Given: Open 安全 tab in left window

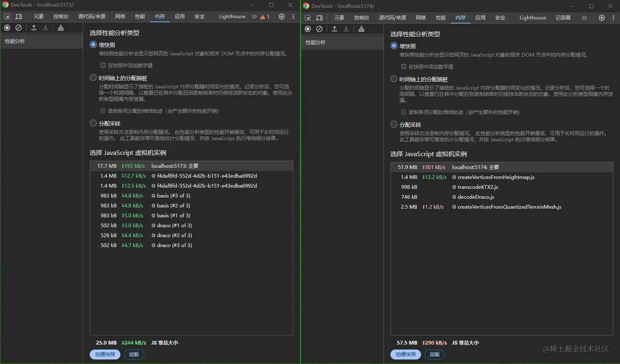Looking at the screenshot, I should pyautogui.click(x=199, y=17).
